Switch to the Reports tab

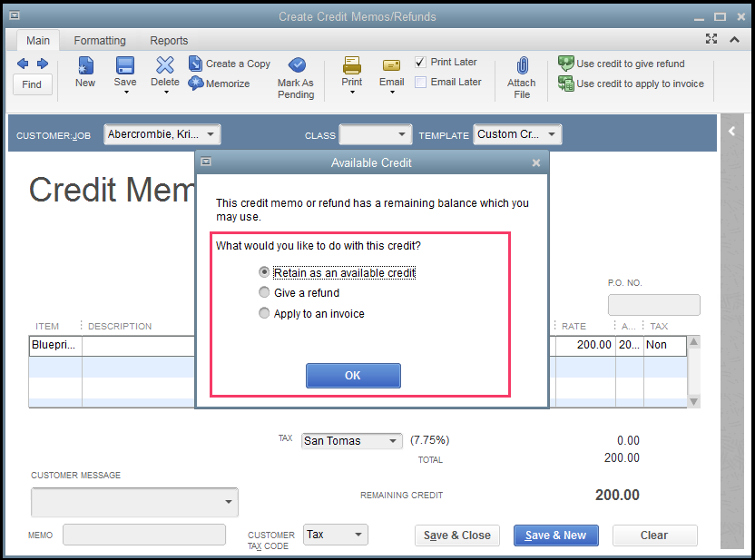tap(169, 41)
